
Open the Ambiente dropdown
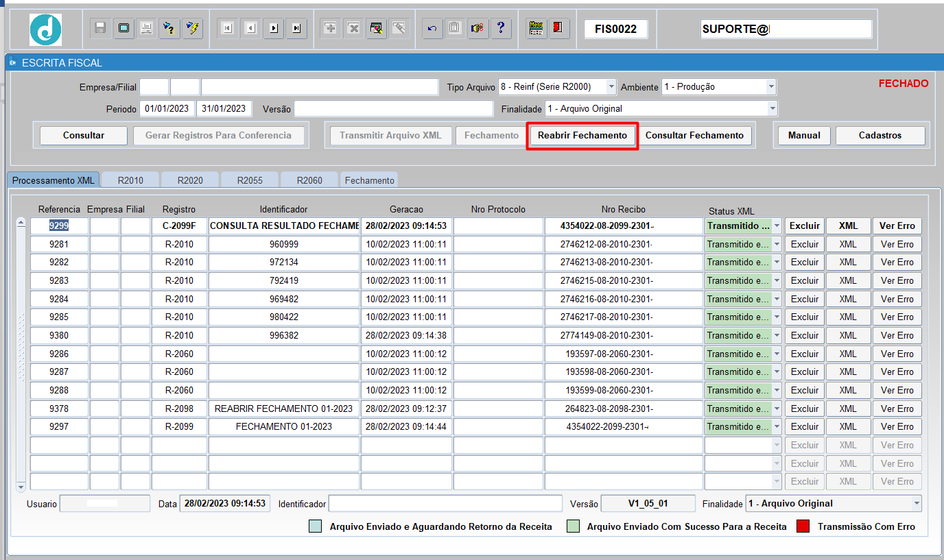click(771, 87)
